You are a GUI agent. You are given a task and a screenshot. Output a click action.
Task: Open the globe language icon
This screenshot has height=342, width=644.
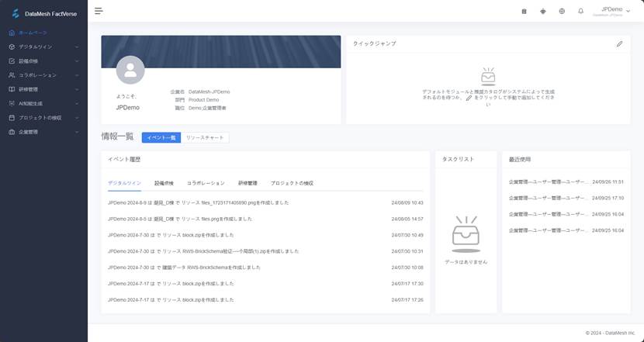562,11
